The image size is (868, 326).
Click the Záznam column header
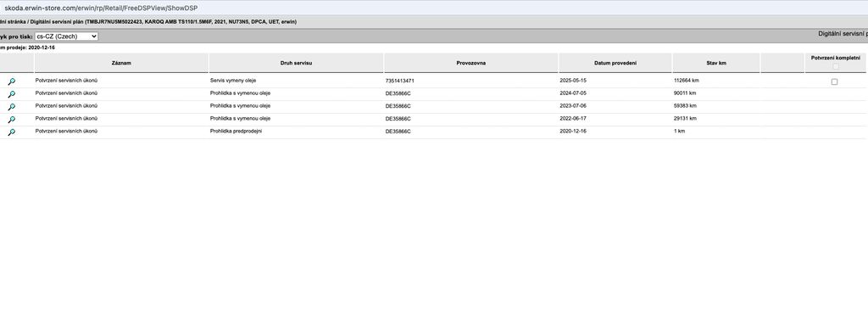121,63
